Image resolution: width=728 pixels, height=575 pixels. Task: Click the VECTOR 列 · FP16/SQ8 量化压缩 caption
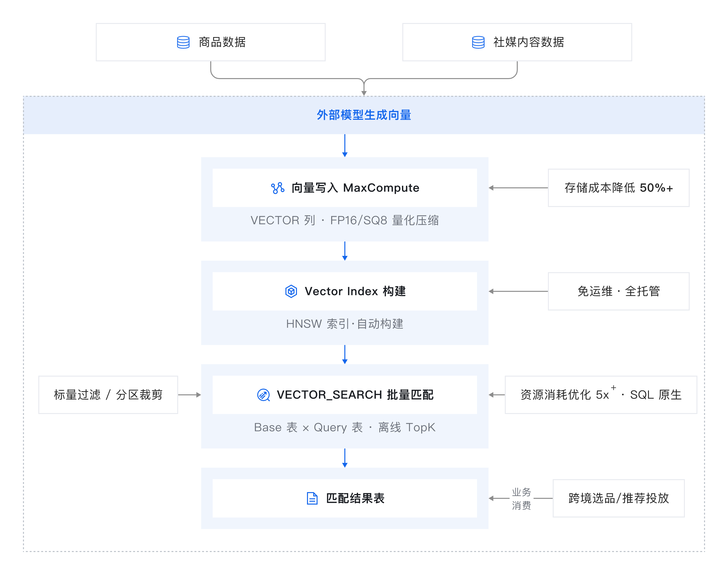345,220
